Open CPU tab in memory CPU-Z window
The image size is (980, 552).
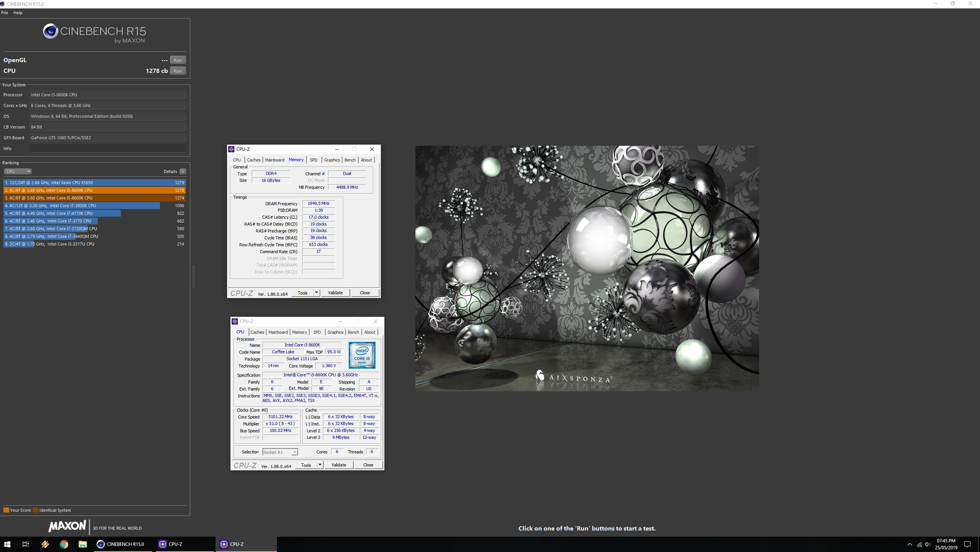[x=237, y=160]
